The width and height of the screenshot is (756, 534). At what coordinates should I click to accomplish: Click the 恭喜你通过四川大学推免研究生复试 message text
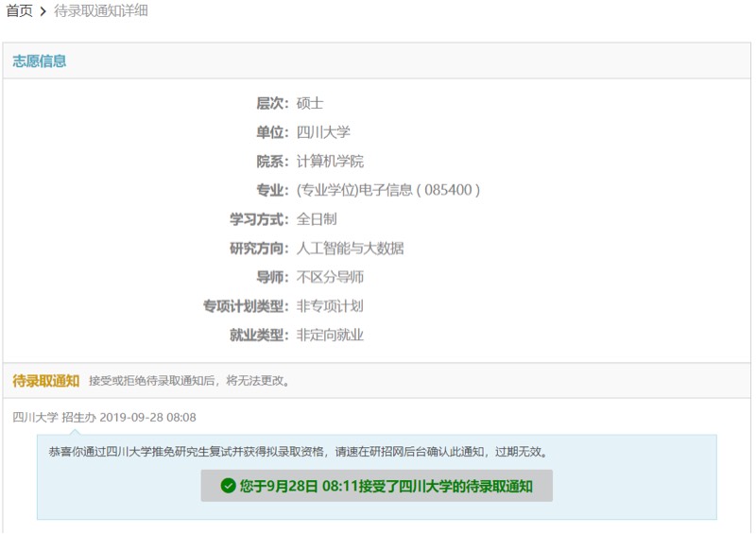click(x=299, y=452)
